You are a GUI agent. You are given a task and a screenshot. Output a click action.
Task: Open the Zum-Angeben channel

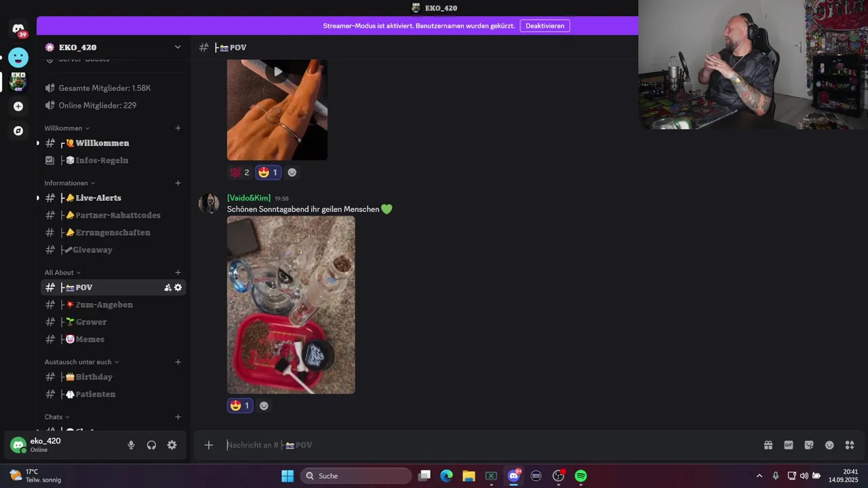pos(113,305)
